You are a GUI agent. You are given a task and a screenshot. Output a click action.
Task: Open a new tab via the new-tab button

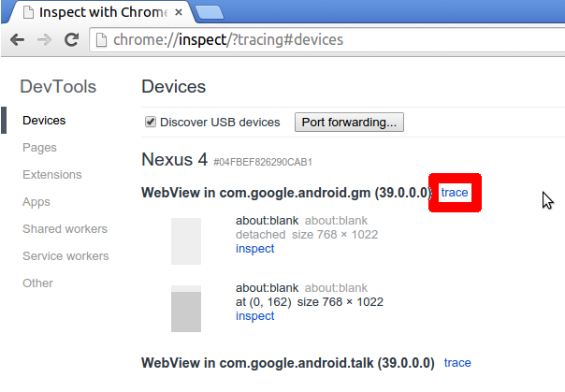pyautogui.click(x=210, y=12)
